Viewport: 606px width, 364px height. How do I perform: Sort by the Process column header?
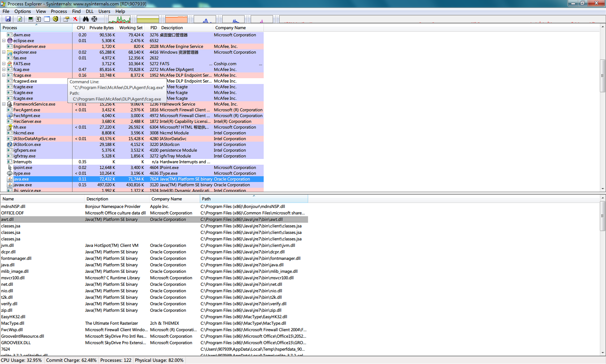click(36, 28)
